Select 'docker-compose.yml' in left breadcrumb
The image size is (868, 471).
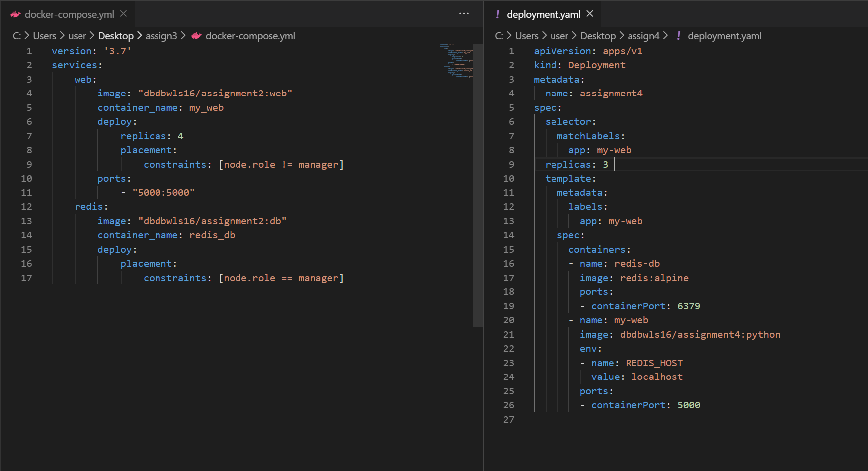click(x=250, y=36)
